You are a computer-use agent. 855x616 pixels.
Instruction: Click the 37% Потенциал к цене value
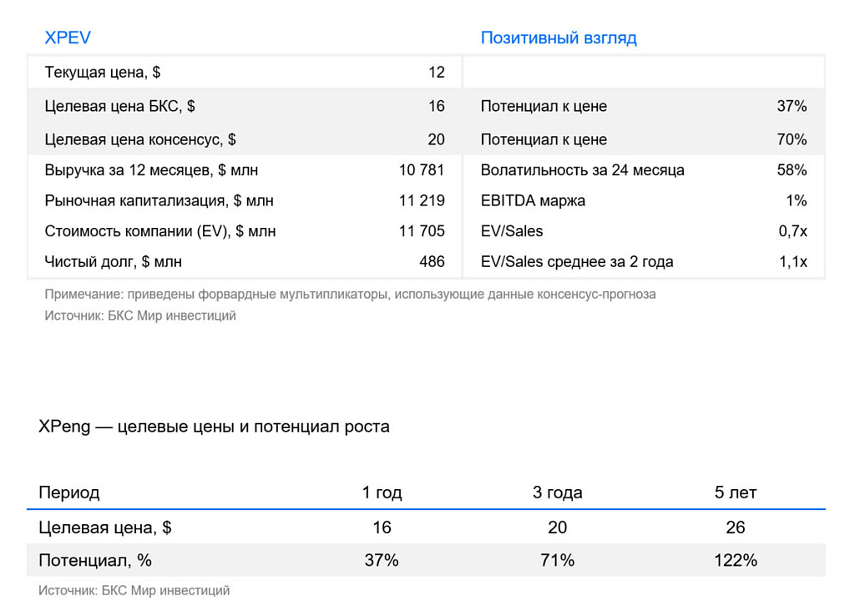(x=792, y=106)
